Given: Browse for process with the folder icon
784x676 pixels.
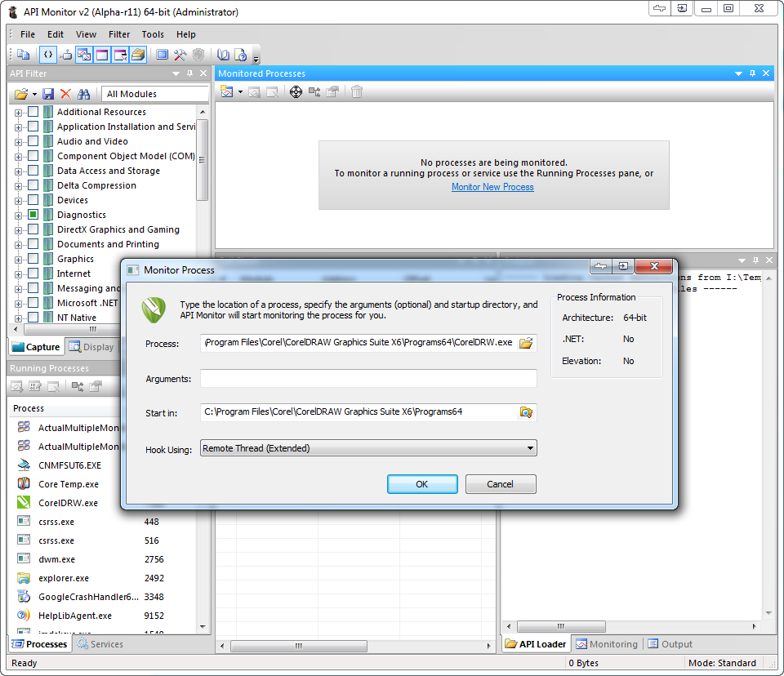Looking at the screenshot, I should [527, 343].
